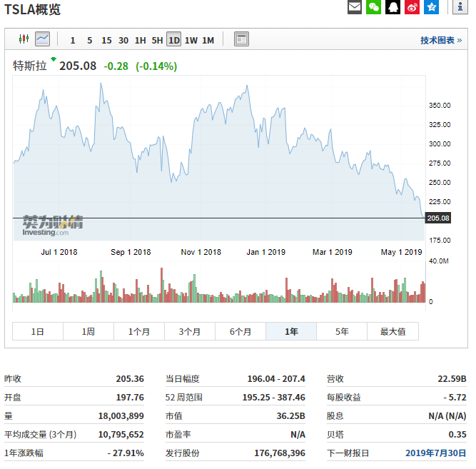Screen dimensions: 476x469
Task: Set chart interval to 5 minutes
Action: 89,40
